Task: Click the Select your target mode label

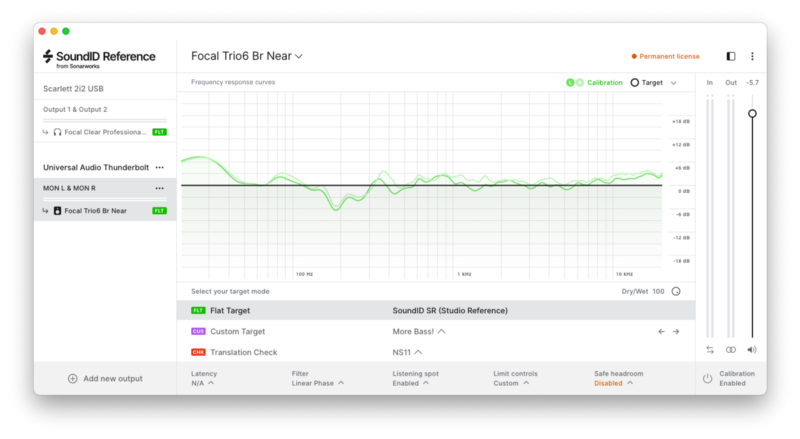Action: (x=230, y=291)
